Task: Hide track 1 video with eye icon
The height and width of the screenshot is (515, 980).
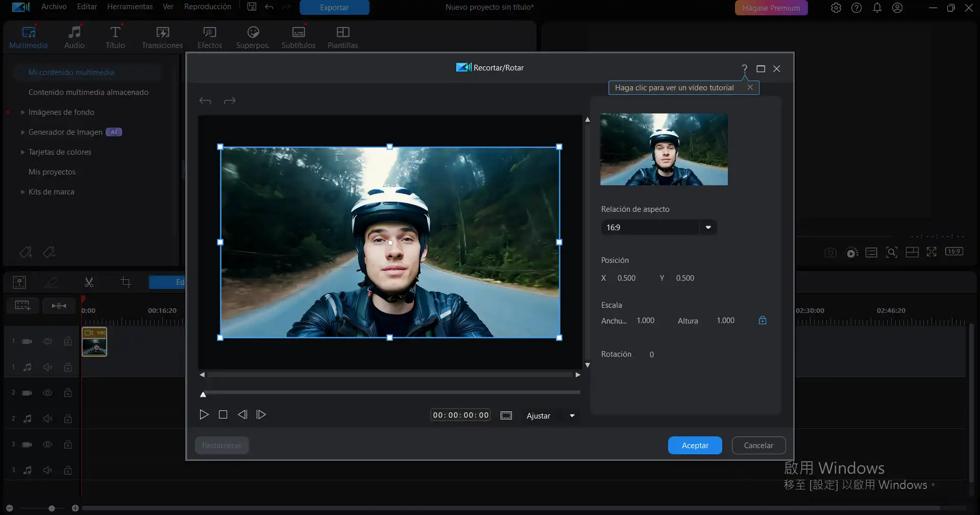Action: pos(47,341)
